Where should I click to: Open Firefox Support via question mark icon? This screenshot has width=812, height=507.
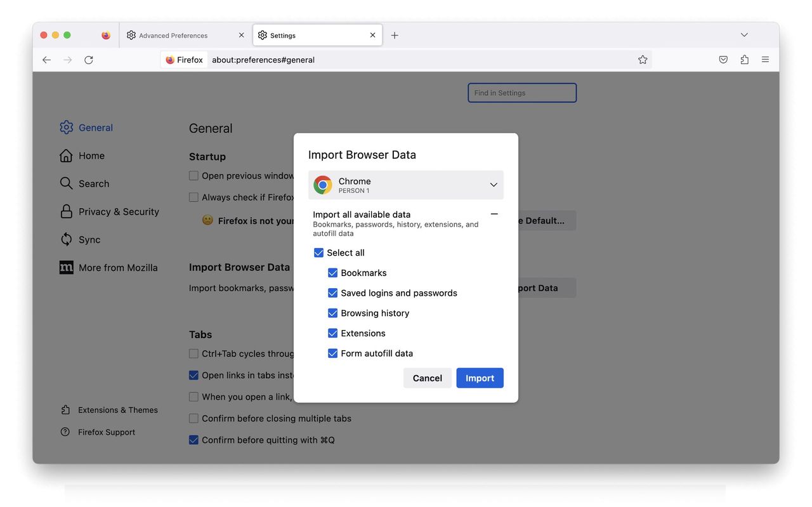click(65, 431)
